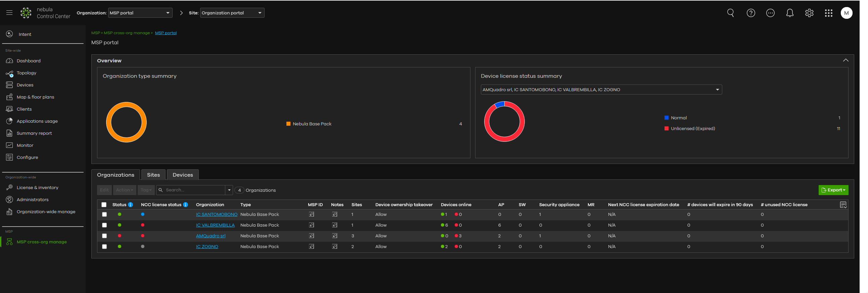Screen dimensions: 868x293
Task: Click the Organization type donut chart
Action: [x=126, y=122]
